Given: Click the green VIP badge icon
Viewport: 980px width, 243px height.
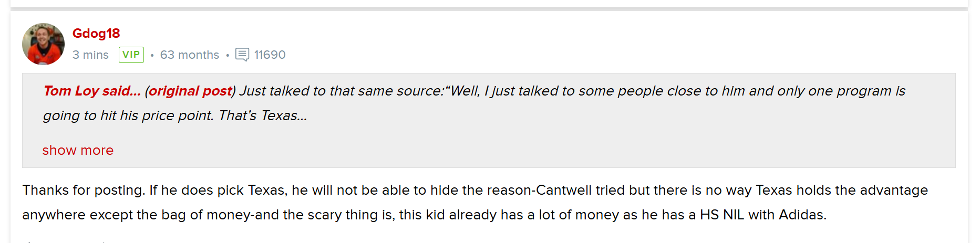Looking at the screenshot, I should 131,55.
